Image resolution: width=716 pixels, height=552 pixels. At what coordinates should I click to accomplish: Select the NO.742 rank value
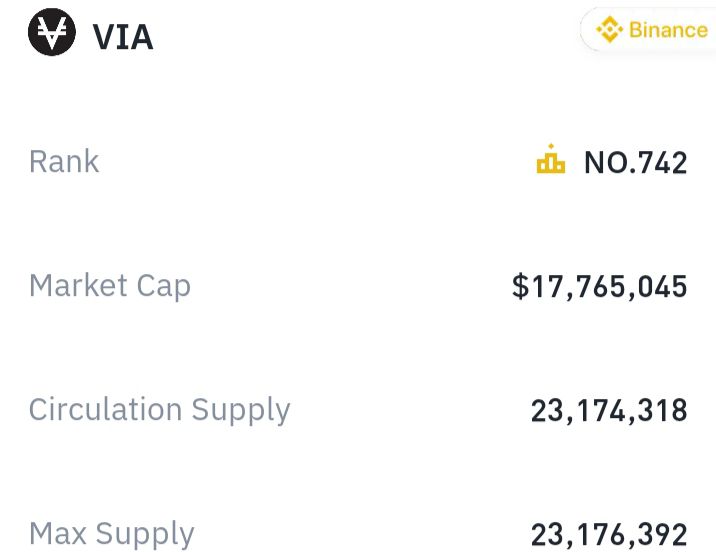[636, 163]
